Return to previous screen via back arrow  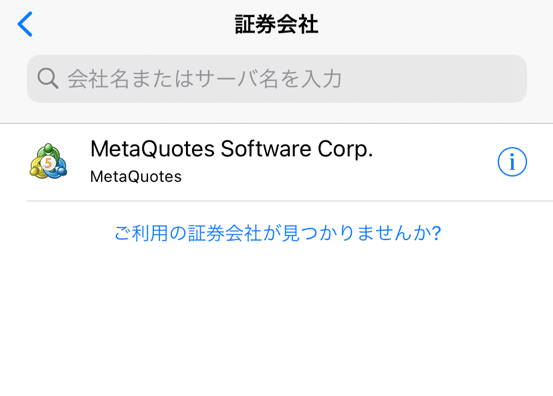pyautogui.click(x=25, y=24)
